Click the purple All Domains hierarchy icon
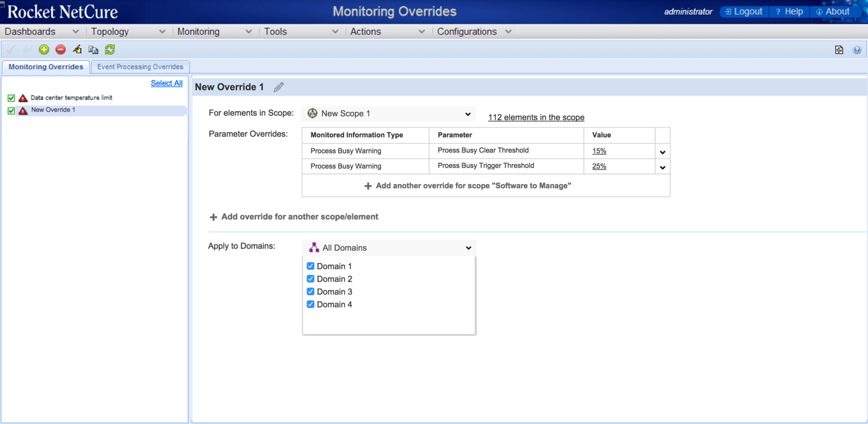This screenshot has width=868, height=424. [x=313, y=248]
